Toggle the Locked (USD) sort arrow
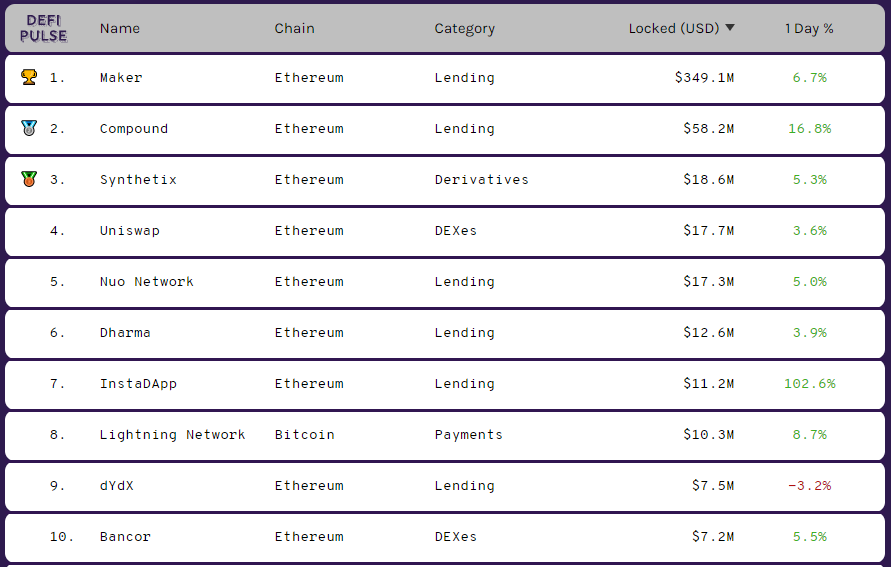891x567 pixels. point(730,28)
